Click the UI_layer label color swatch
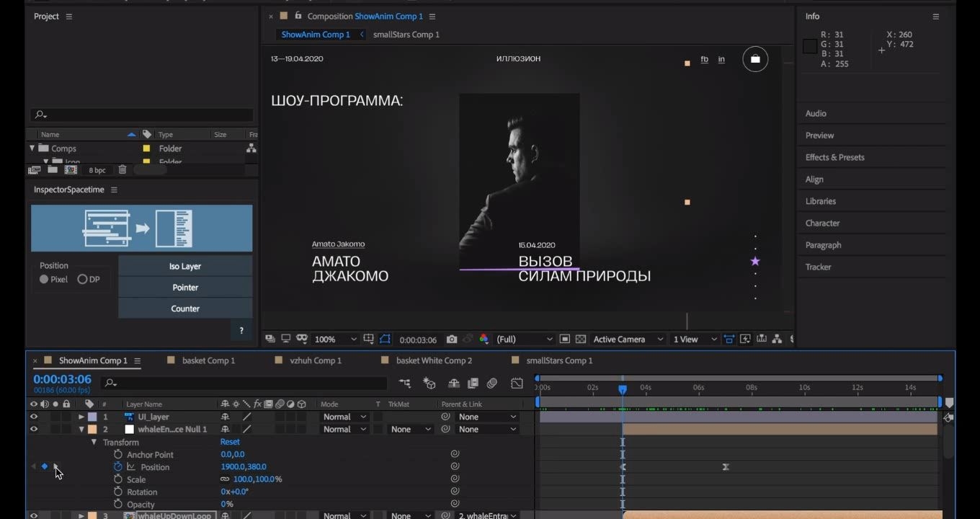The image size is (980, 519). tap(92, 417)
